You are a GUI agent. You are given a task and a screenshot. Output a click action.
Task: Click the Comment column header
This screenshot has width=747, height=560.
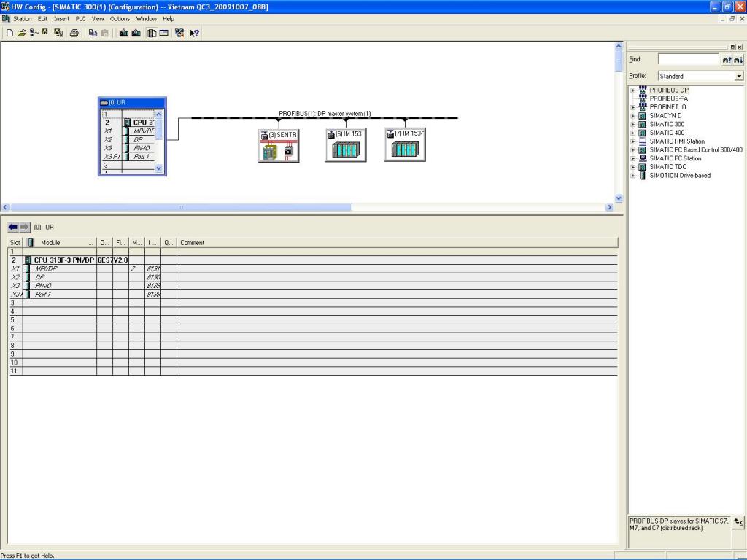[397, 242]
